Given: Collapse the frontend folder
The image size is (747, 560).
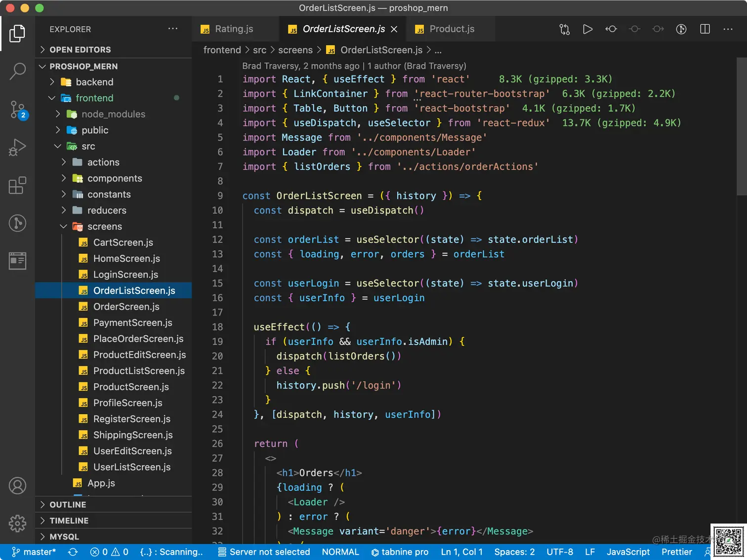Looking at the screenshot, I should click(x=114, y=98).
